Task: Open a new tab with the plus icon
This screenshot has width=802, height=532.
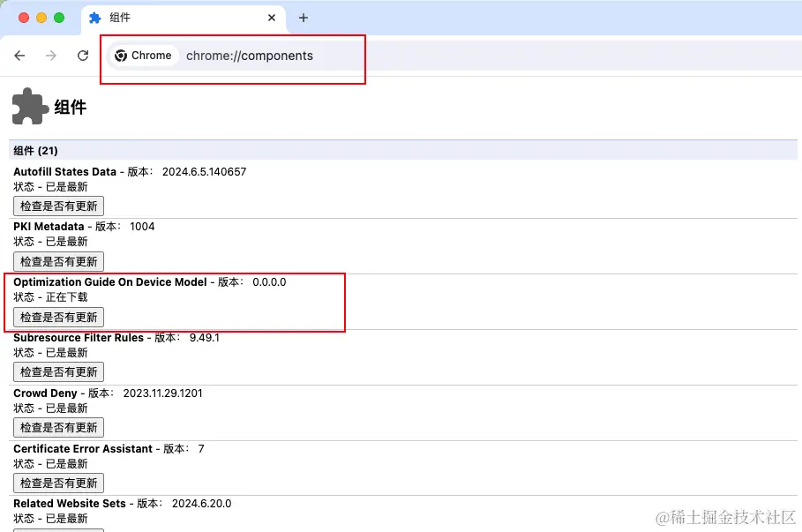Action: click(304, 18)
